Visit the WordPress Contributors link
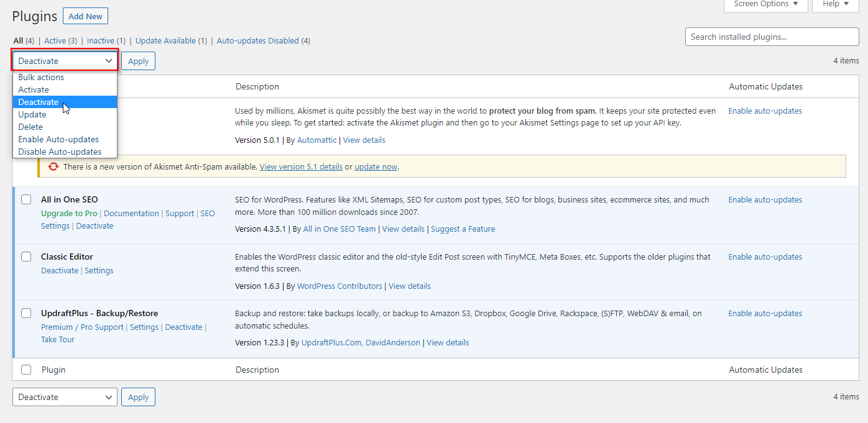Viewport: 868px width, 423px height. [x=339, y=286]
